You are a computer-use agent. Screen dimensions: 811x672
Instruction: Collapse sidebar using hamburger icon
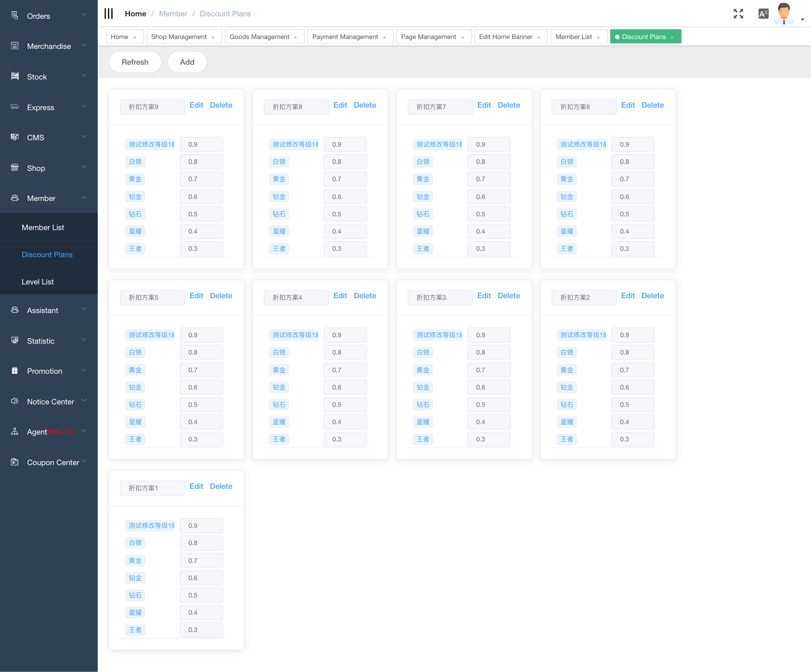(x=109, y=14)
